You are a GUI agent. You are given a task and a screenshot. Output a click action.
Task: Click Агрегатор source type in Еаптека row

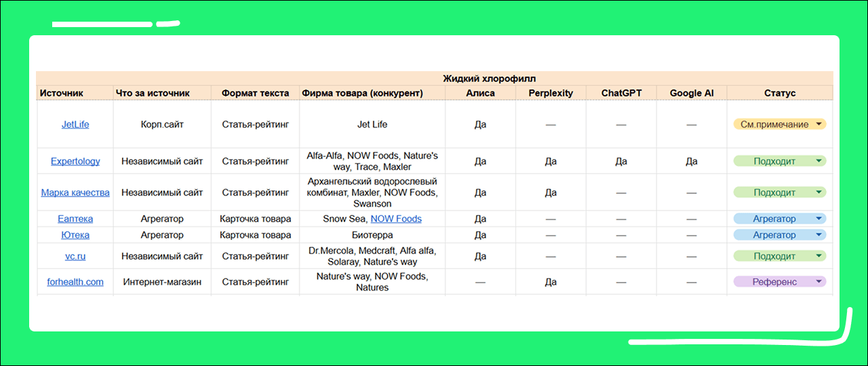click(162, 219)
